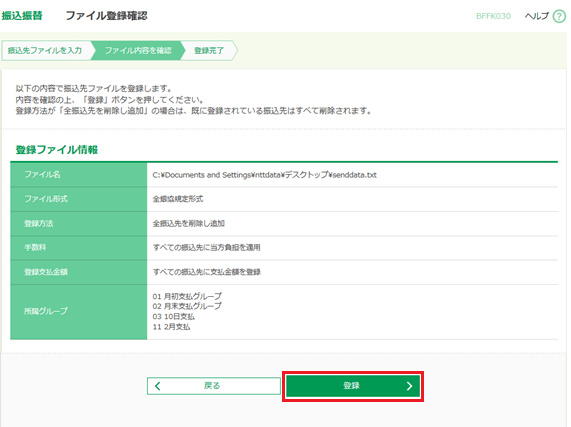Click the 全振込先を削除し追加 registration method value
The height and width of the screenshot is (427, 571).
point(188,223)
